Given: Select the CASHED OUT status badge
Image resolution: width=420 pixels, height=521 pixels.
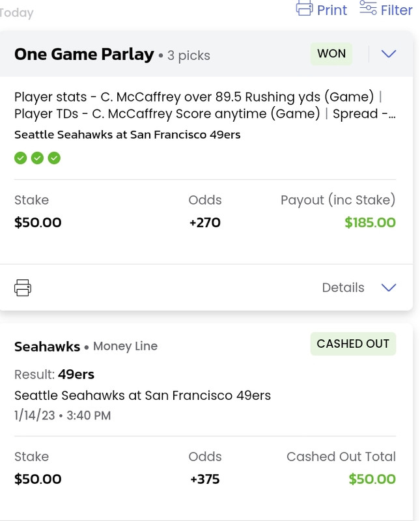Looking at the screenshot, I should [x=353, y=344].
